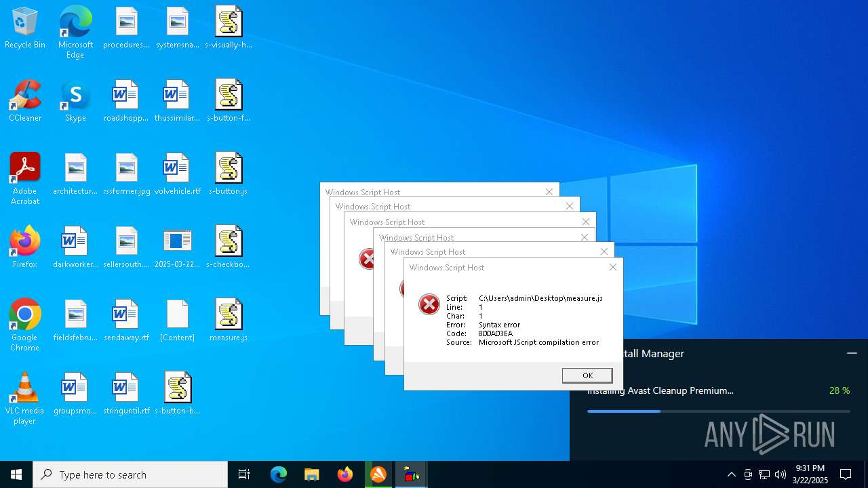Click the 28 % install percentage
The width and height of the screenshot is (868, 488).
point(840,390)
